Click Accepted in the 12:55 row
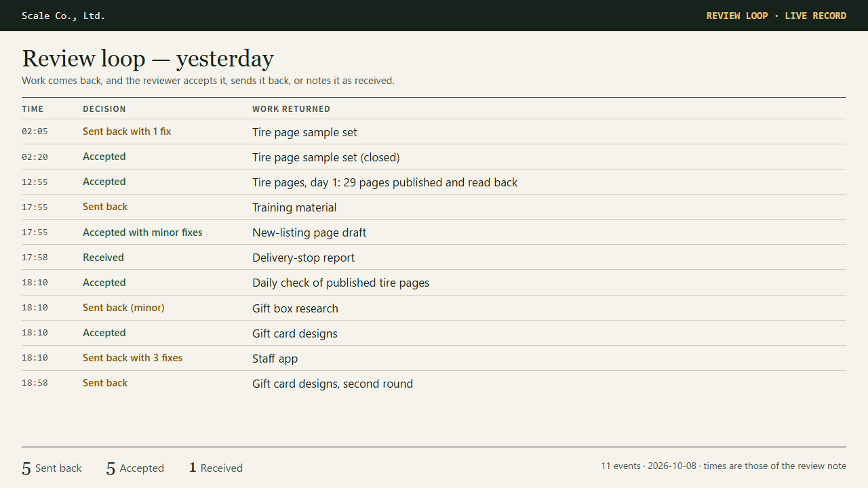Screen dimensions: 868x488 pos(104,182)
